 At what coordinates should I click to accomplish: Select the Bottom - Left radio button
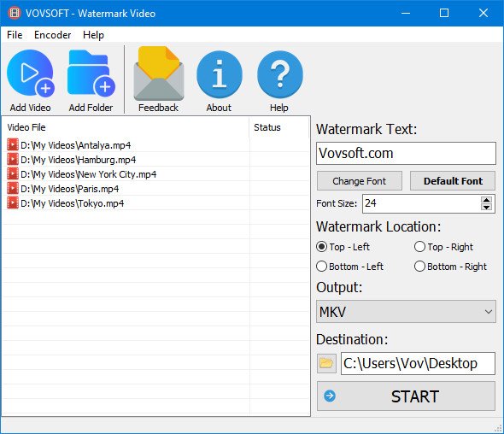tap(321, 267)
